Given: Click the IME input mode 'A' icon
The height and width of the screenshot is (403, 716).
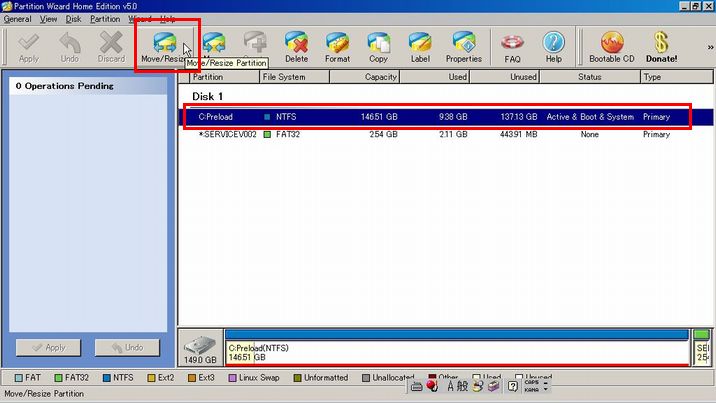Looking at the screenshot, I should coord(450,386).
